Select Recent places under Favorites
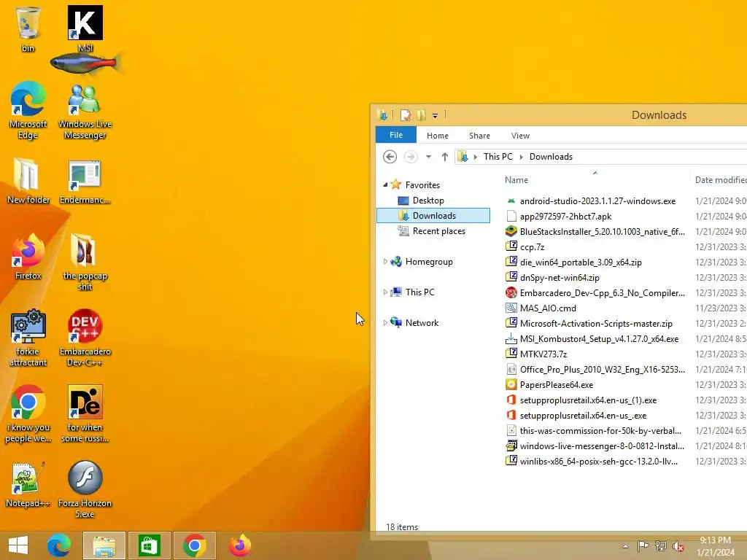The height and width of the screenshot is (560, 747). [x=432, y=231]
